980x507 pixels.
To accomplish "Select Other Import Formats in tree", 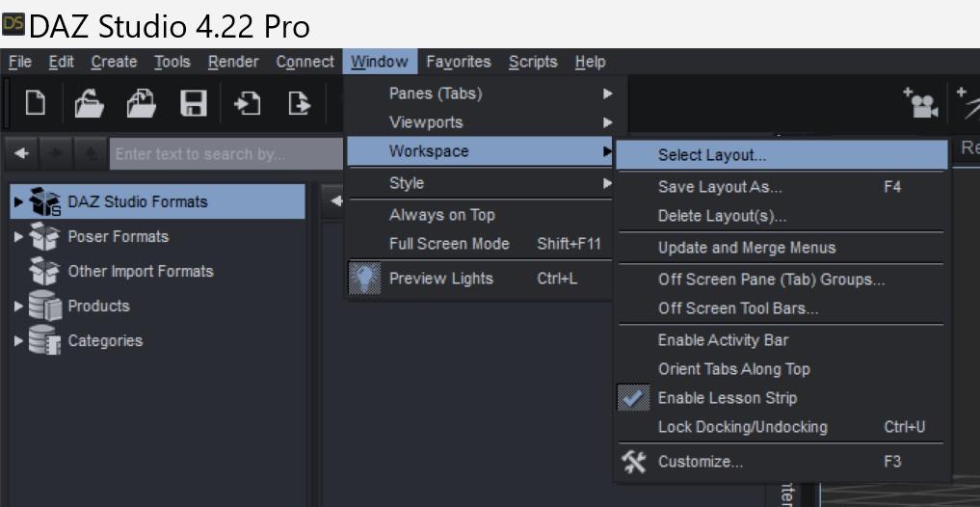I will [x=140, y=272].
